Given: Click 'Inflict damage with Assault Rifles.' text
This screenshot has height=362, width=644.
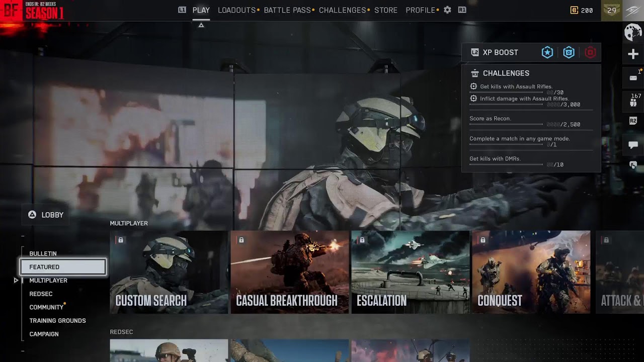Looking at the screenshot, I should (x=524, y=99).
